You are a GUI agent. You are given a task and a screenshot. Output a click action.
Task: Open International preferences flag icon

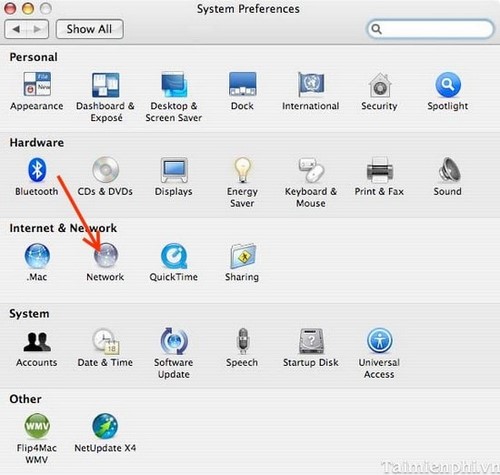point(311,85)
